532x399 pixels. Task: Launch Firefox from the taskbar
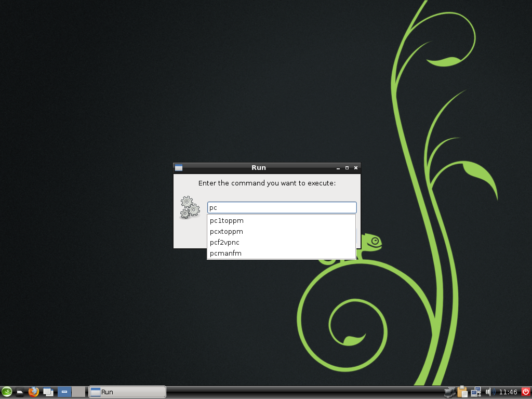(34, 392)
